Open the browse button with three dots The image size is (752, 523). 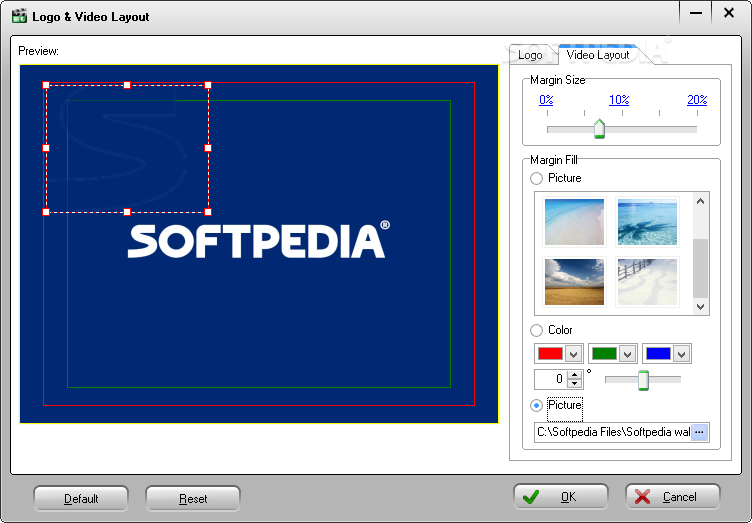tap(699, 432)
